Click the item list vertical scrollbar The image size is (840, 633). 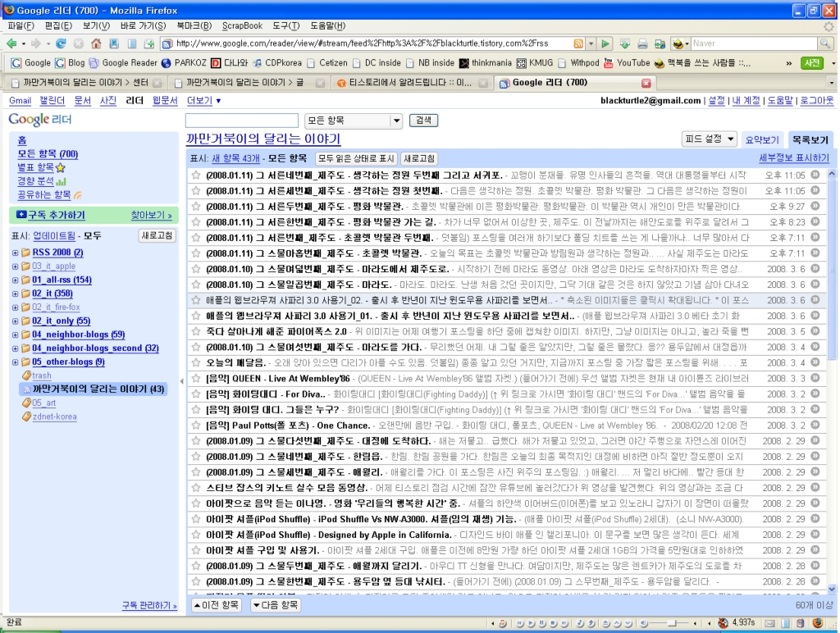coord(832,381)
